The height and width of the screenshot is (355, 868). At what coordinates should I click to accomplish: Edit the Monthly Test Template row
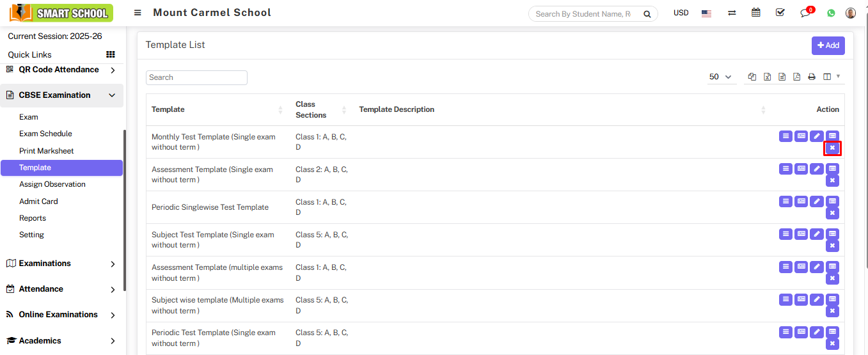(x=817, y=136)
